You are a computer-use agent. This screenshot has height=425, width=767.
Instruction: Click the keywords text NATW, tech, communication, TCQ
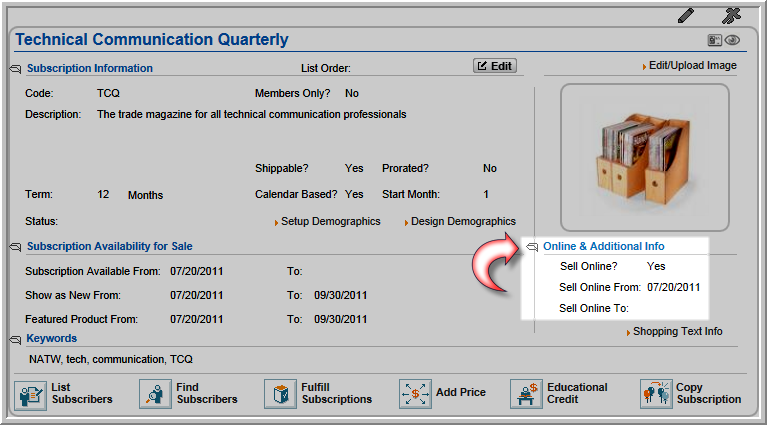click(111, 359)
